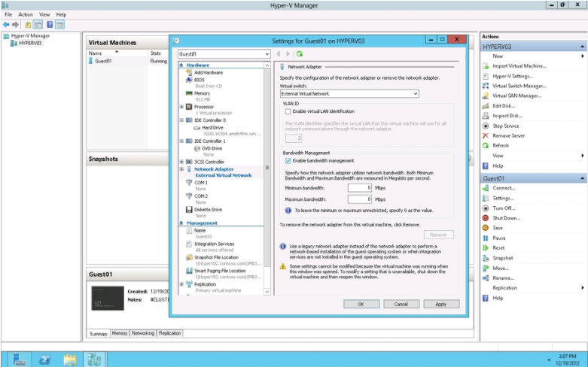Click the refresh icon in Settings dialog
Image resolution: width=588 pixels, height=367 pixels.
pyautogui.click(x=299, y=54)
